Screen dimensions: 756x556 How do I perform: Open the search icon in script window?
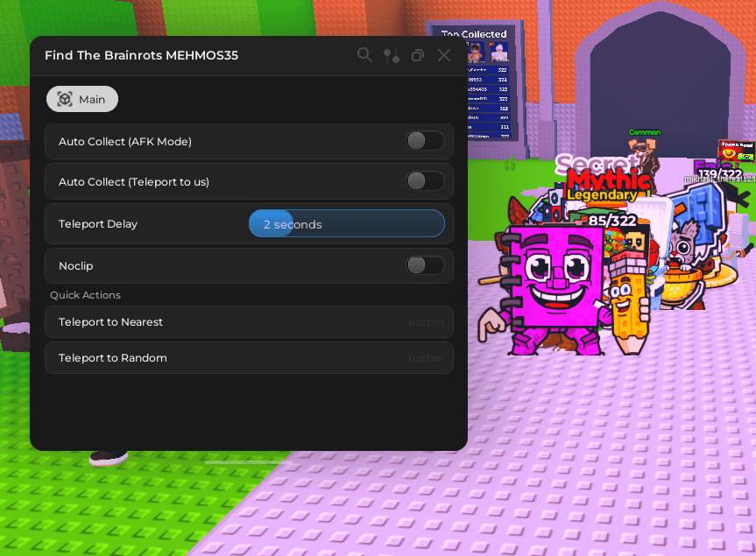[364, 55]
